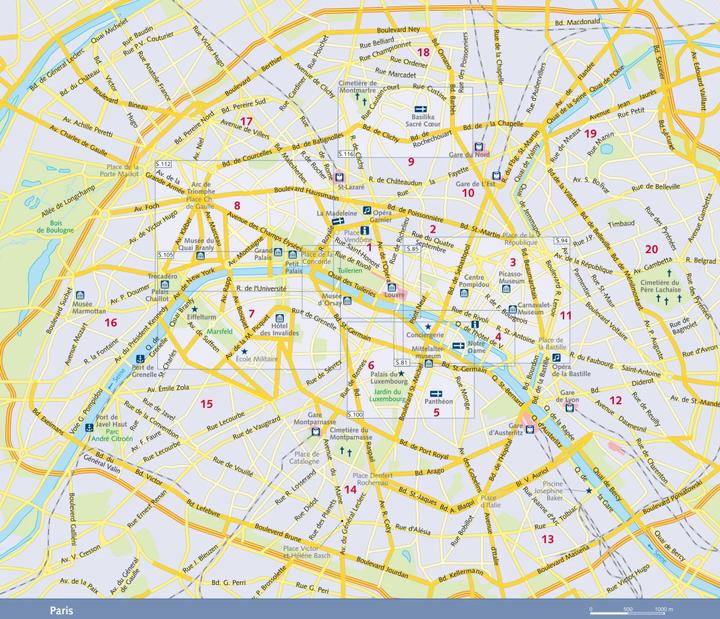
Task: Click the Marsfeld park label
Action: coord(219,331)
